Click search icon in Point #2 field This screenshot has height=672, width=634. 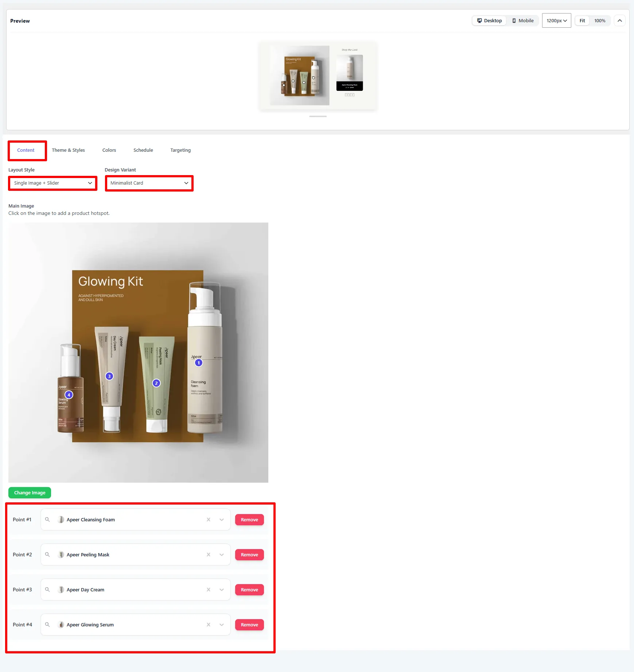click(x=47, y=555)
